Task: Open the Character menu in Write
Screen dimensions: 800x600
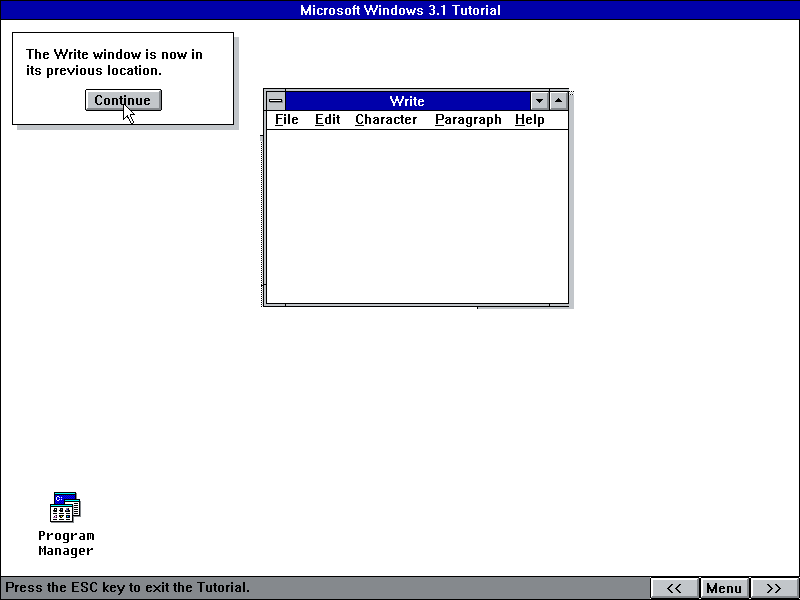Action: click(386, 120)
